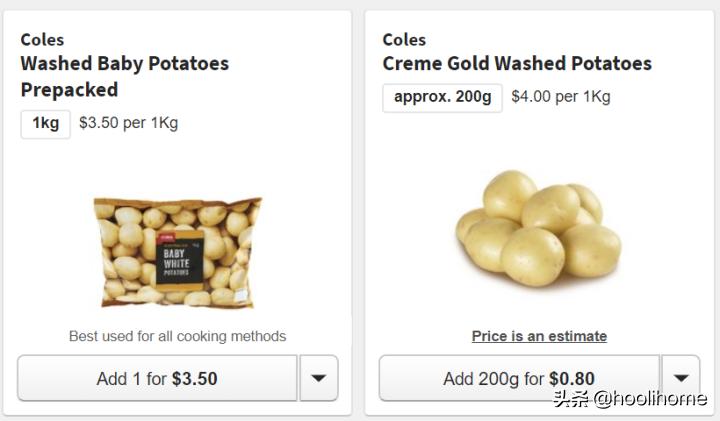Click the $3.50 per 1Kg unit price

128,124
